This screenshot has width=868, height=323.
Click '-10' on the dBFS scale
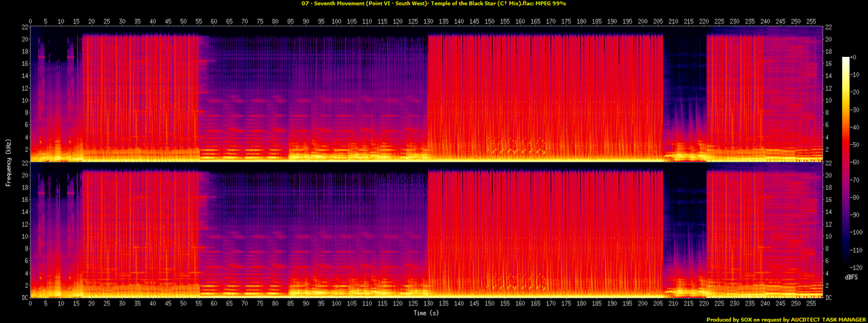pos(856,74)
